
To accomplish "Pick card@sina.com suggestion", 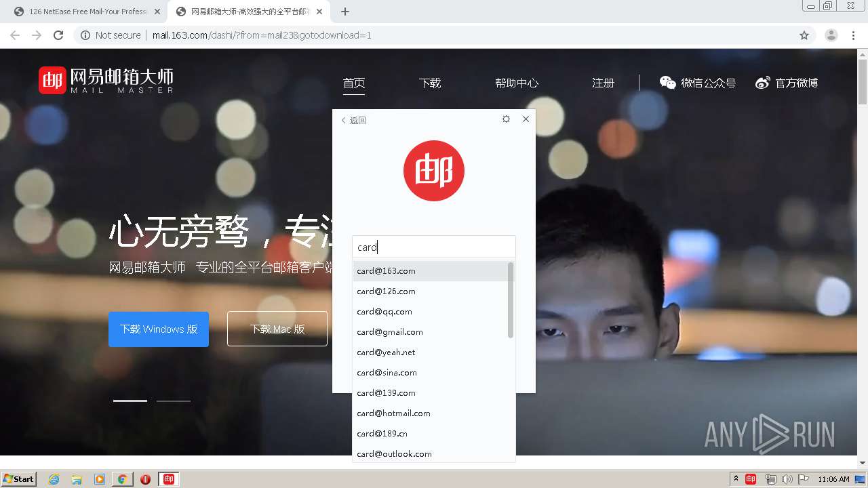I will pyautogui.click(x=430, y=373).
